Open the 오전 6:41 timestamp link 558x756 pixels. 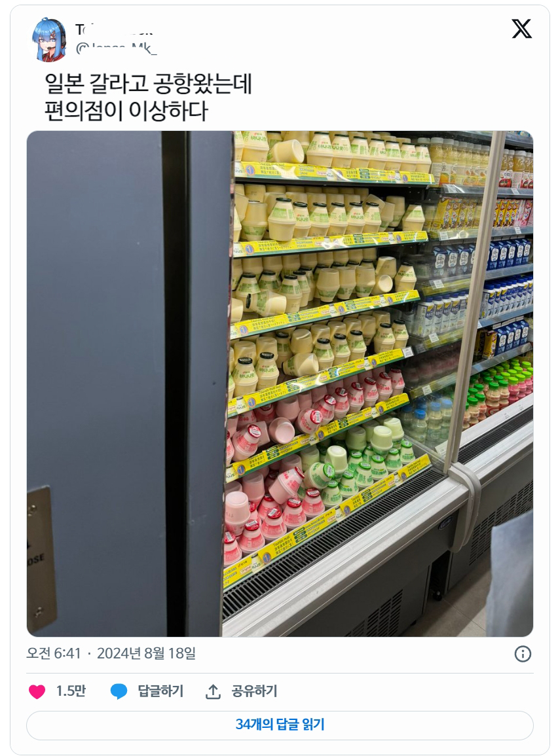[x=54, y=653]
